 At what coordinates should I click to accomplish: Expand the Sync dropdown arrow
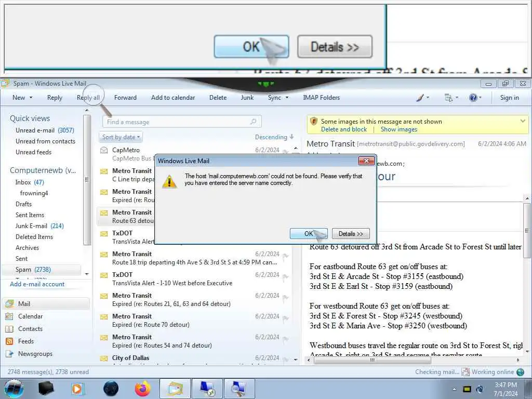coord(287,98)
